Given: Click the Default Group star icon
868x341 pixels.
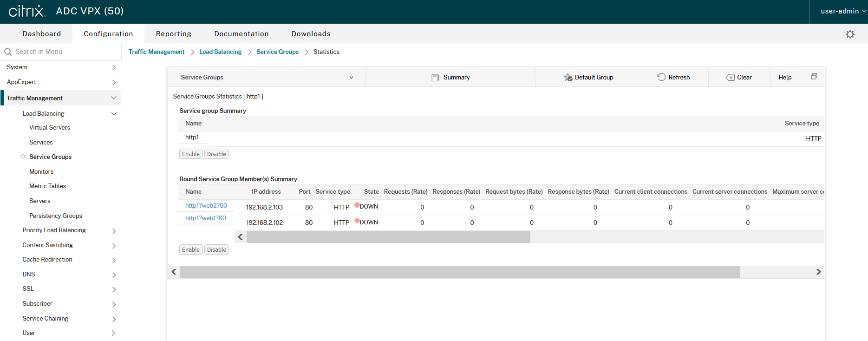Looking at the screenshot, I should pyautogui.click(x=568, y=77).
